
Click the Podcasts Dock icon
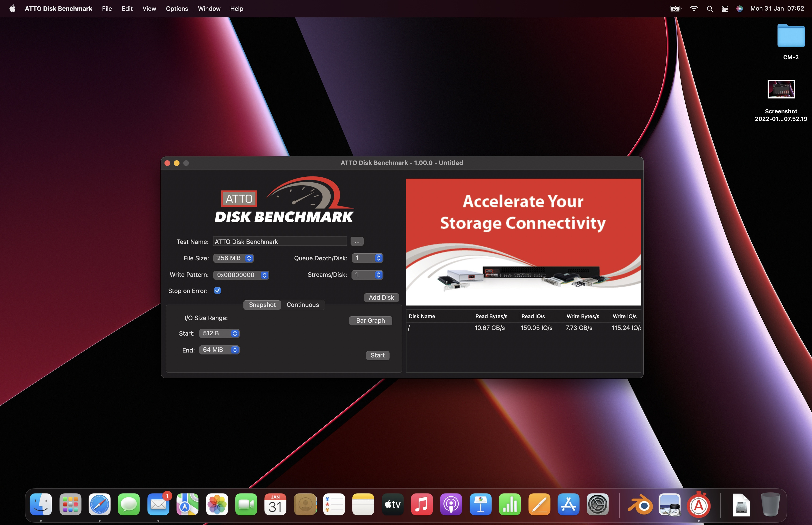(451, 505)
